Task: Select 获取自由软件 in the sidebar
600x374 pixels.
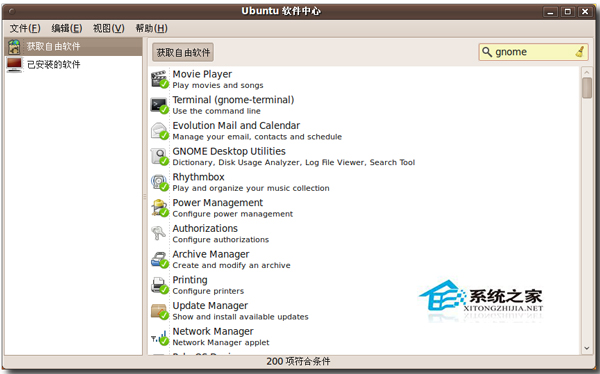Action: pyautogui.click(x=73, y=47)
